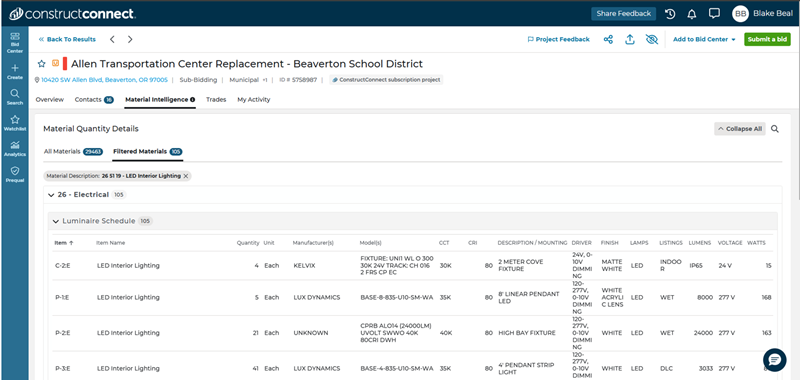Search material quantity details magnifier

coord(774,129)
